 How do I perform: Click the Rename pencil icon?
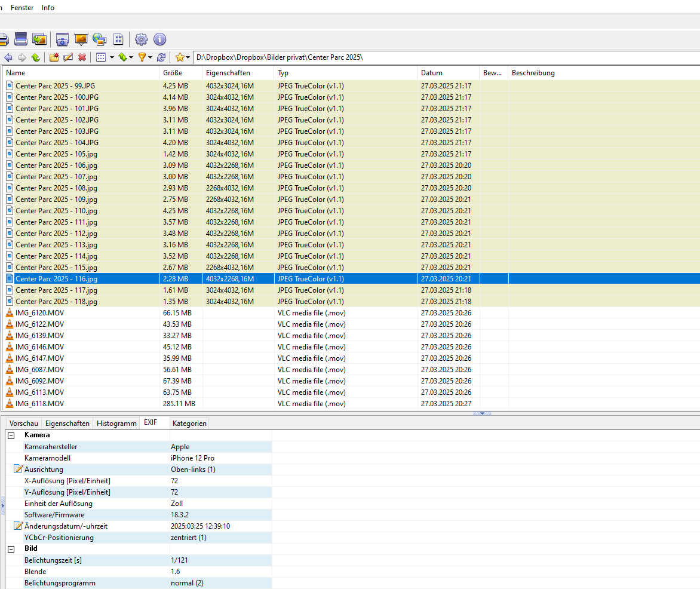[x=68, y=57]
